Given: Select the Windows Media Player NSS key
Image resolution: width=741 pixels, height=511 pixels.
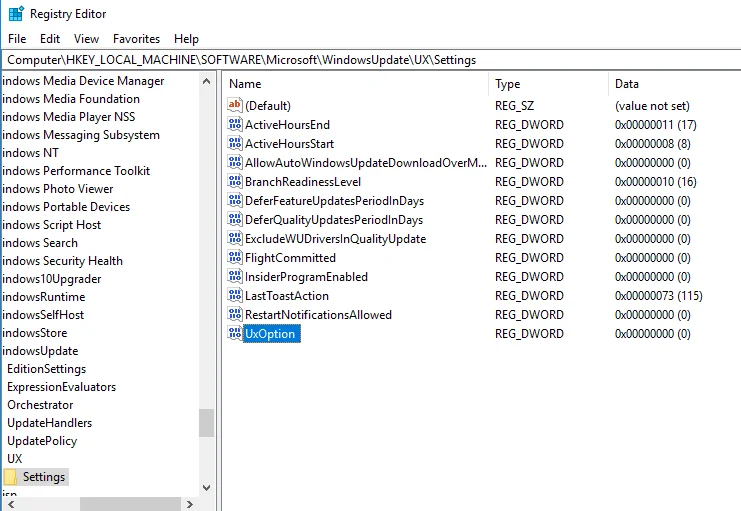Looking at the screenshot, I should point(69,117).
